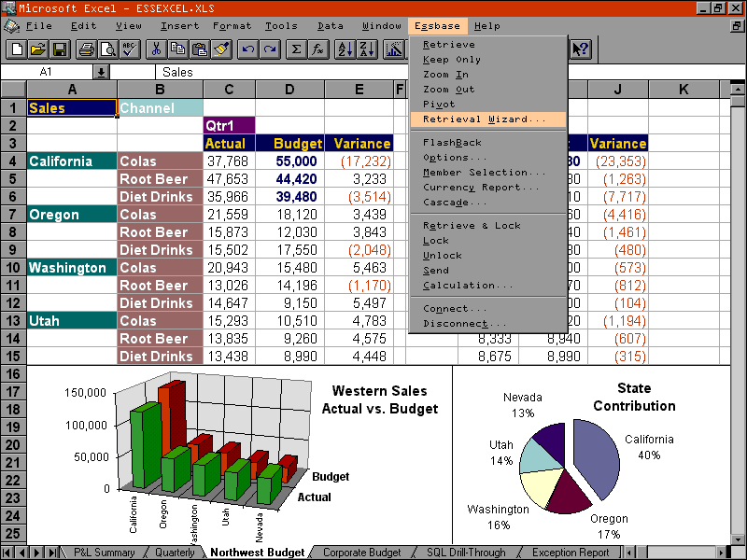Select the Format Painter brush icon
747x560 pixels.
(221, 49)
